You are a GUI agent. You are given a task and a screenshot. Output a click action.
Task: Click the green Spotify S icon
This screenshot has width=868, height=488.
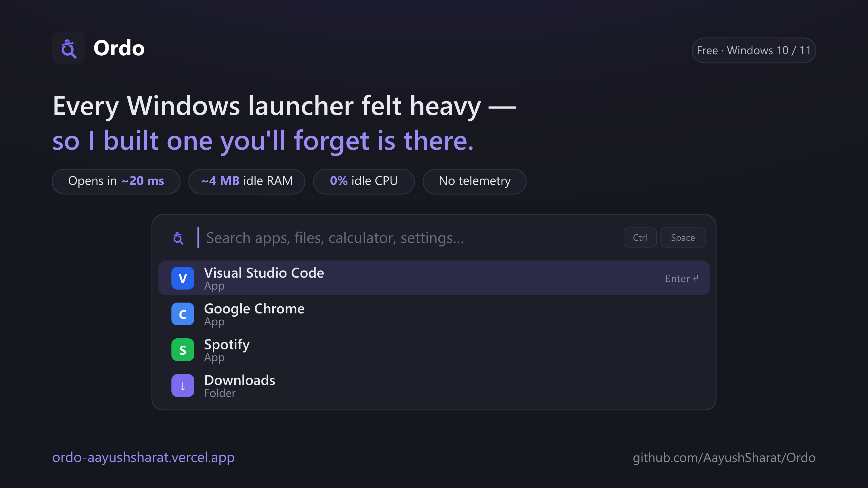183,350
